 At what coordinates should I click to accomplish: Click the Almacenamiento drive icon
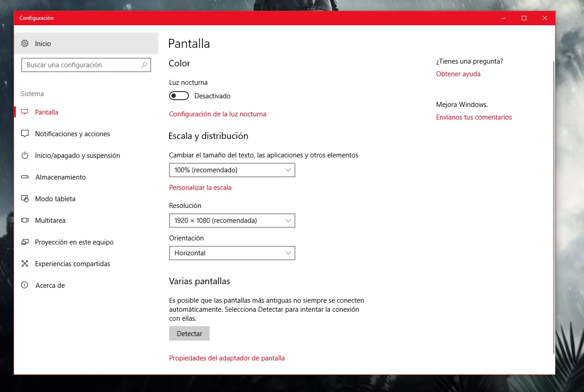tap(25, 177)
